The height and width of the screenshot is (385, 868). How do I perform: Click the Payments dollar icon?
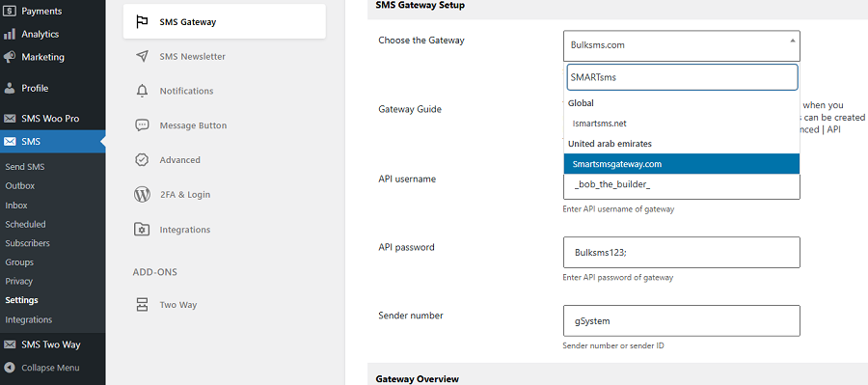point(10,11)
